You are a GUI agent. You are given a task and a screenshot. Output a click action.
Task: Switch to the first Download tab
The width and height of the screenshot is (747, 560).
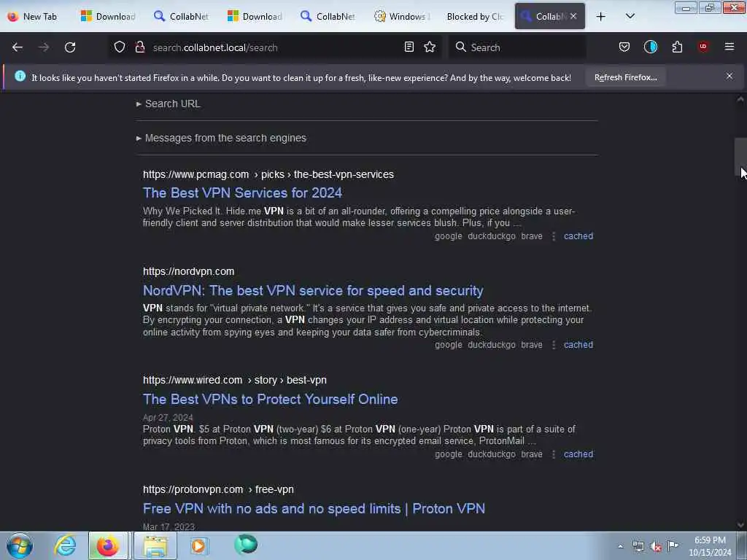pyautogui.click(x=109, y=16)
